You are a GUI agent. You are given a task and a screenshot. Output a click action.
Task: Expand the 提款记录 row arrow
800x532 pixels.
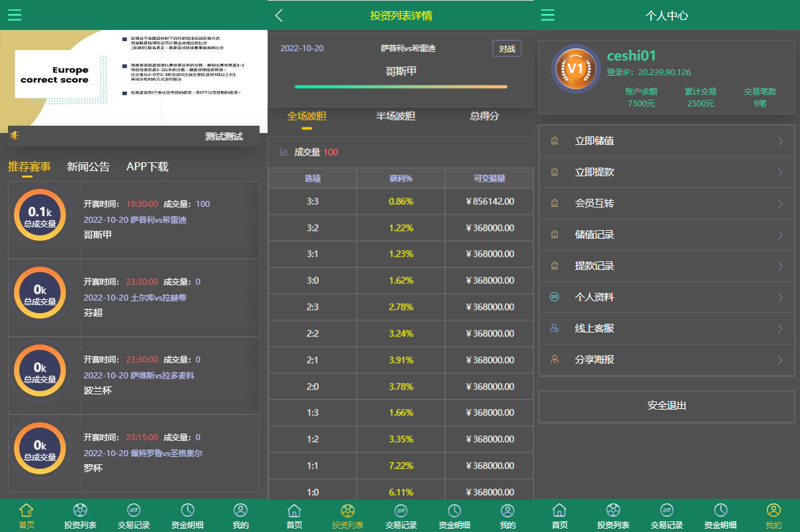pyautogui.click(x=780, y=265)
